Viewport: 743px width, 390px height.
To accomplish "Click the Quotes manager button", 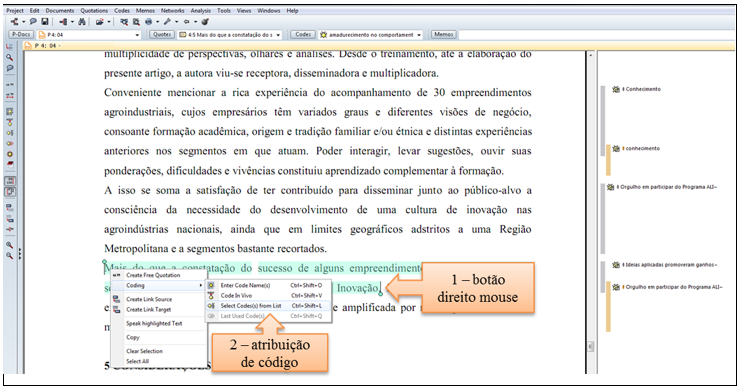I will (162, 35).
